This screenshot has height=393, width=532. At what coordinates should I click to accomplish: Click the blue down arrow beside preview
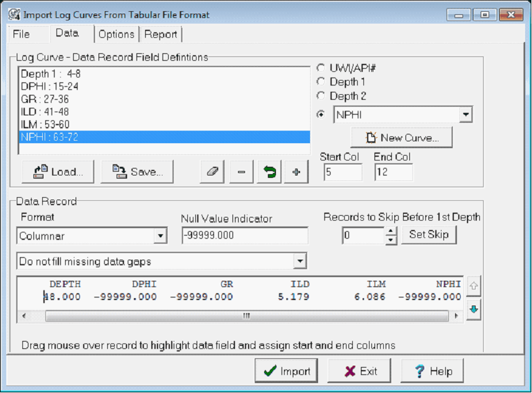(x=474, y=309)
